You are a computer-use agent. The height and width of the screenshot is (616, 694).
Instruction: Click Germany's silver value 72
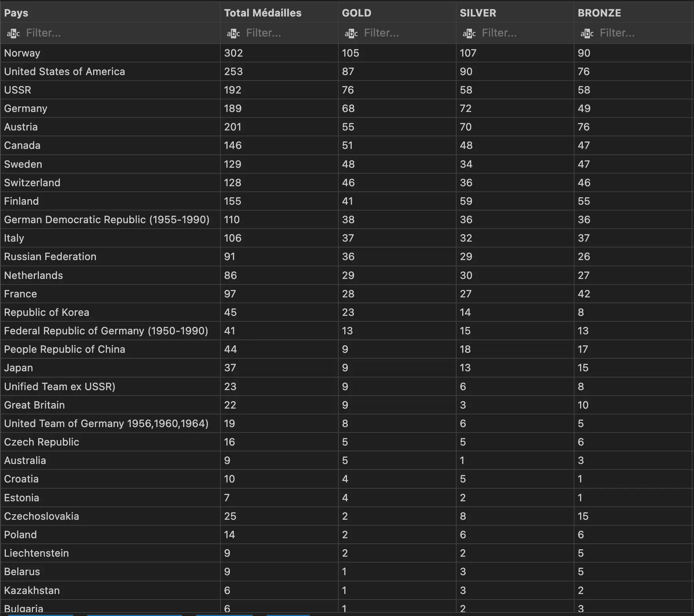[x=466, y=108]
